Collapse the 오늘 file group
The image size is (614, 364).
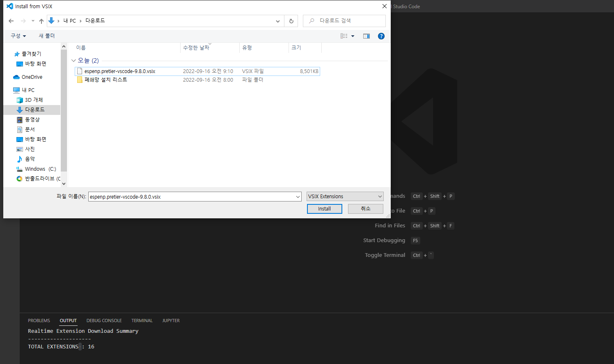coord(74,60)
